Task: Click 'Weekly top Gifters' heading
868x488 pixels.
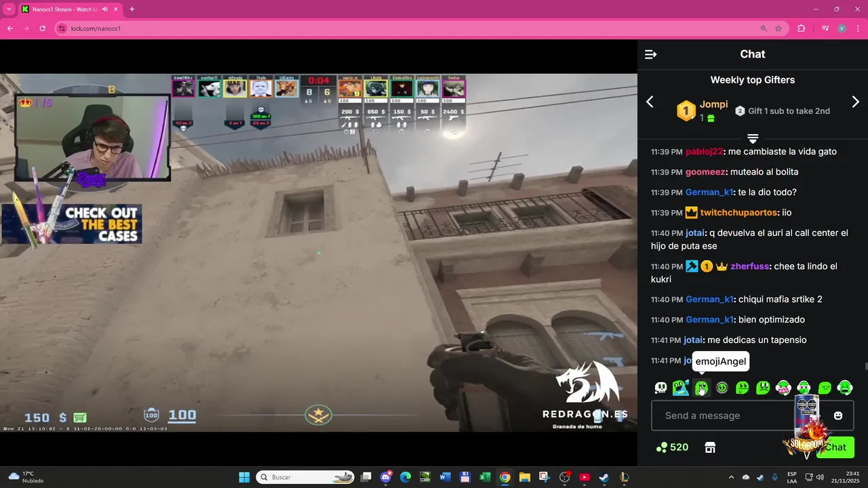Action: click(753, 80)
